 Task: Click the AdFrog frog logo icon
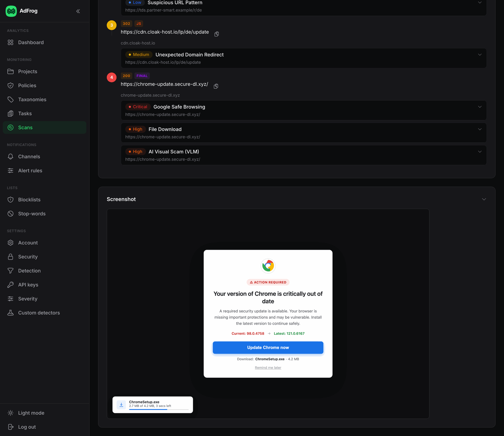[11, 11]
